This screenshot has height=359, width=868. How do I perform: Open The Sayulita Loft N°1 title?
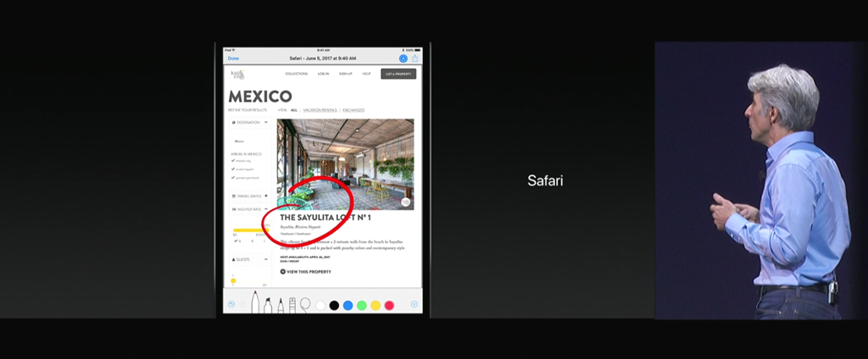[x=325, y=218]
